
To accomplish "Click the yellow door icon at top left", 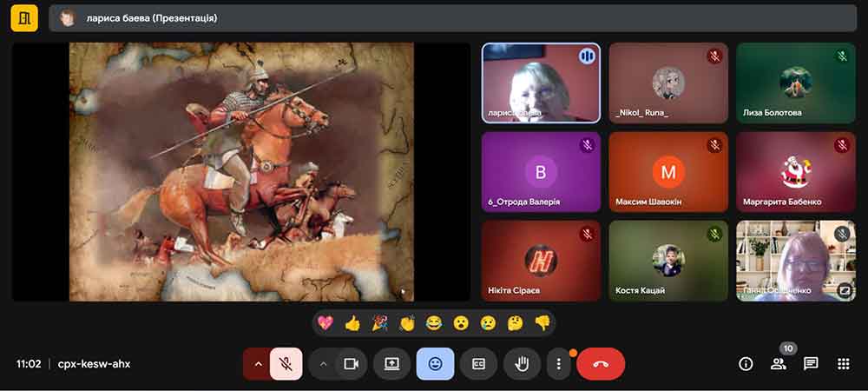I will point(24,18).
